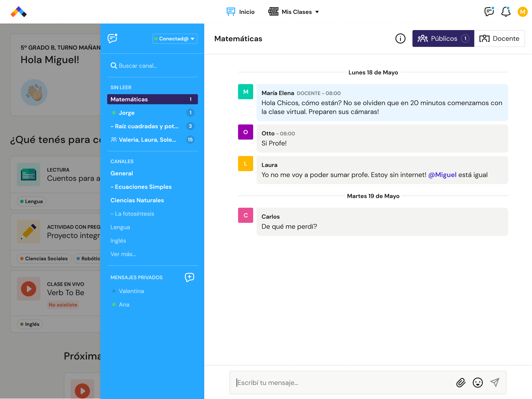Click the send message paper plane icon
This screenshot has width=532, height=399.
(x=494, y=382)
